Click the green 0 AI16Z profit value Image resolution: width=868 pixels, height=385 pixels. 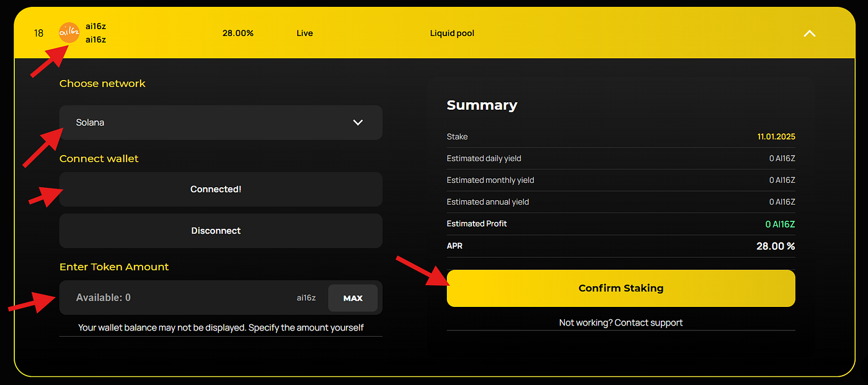click(780, 224)
